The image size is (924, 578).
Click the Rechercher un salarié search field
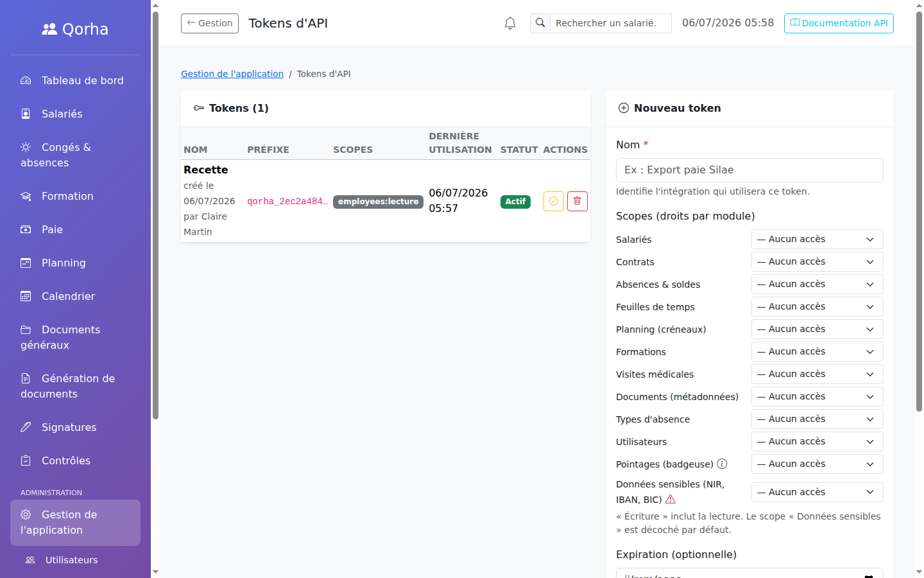610,23
